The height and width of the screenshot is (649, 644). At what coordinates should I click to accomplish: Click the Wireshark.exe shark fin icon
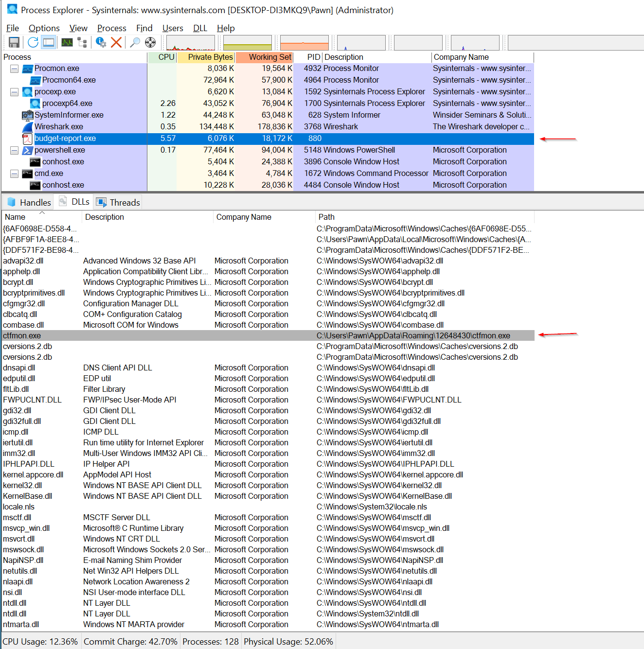pyautogui.click(x=28, y=127)
